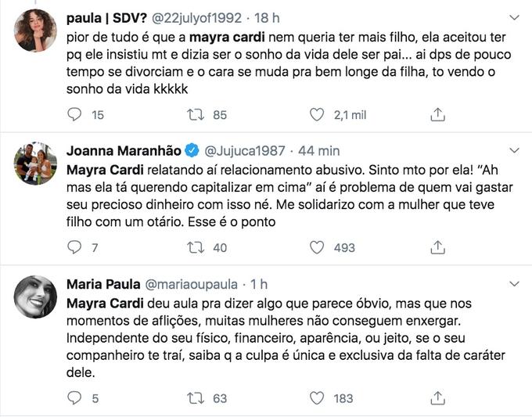Open the @Jujuca1987 profile handle
The image size is (532, 417).
[249, 150]
